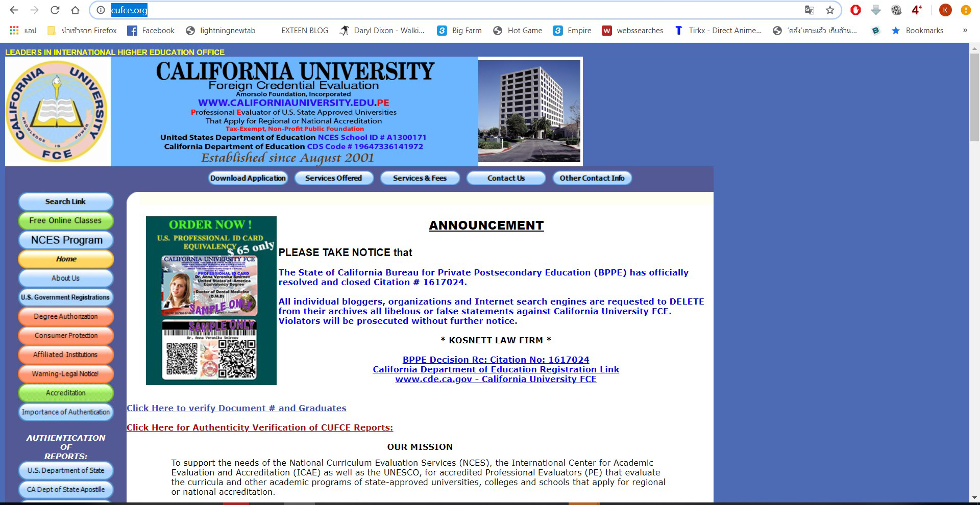Click the Download Application button
This screenshot has height=505, width=980.
tap(248, 178)
